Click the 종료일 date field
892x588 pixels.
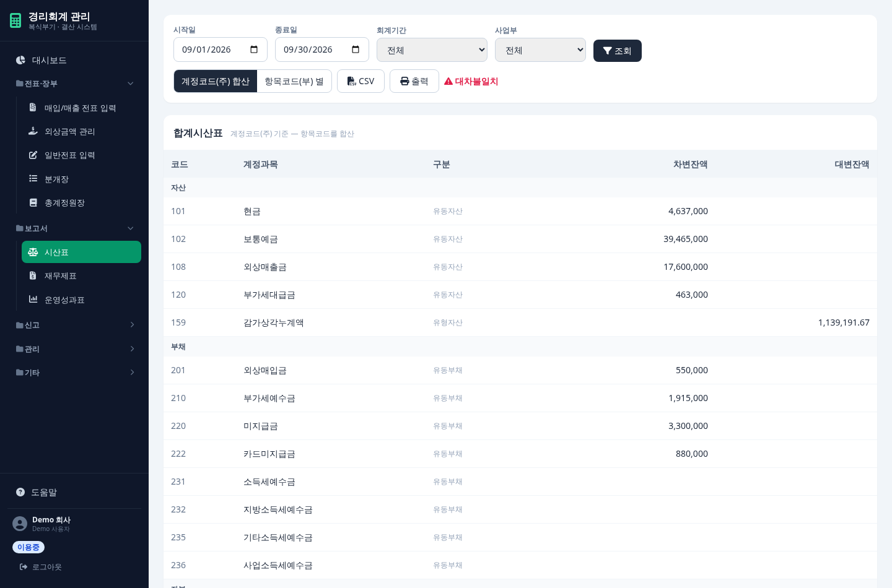click(321, 50)
